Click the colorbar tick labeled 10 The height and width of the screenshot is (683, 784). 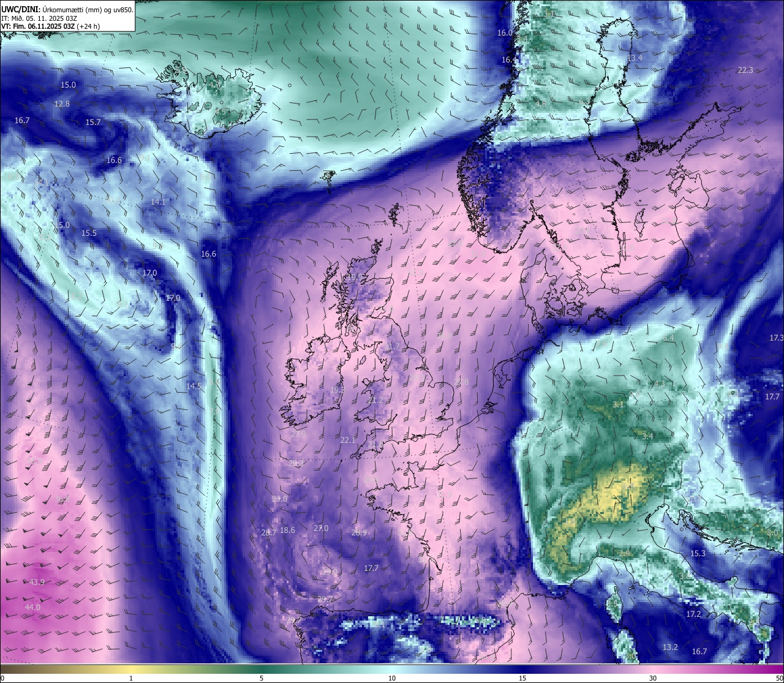[392, 678]
